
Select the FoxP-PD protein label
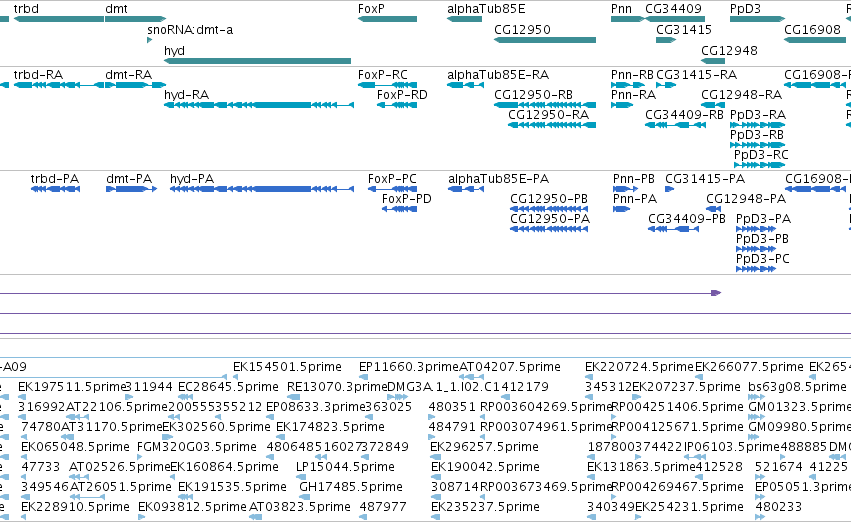pos(407,199)
